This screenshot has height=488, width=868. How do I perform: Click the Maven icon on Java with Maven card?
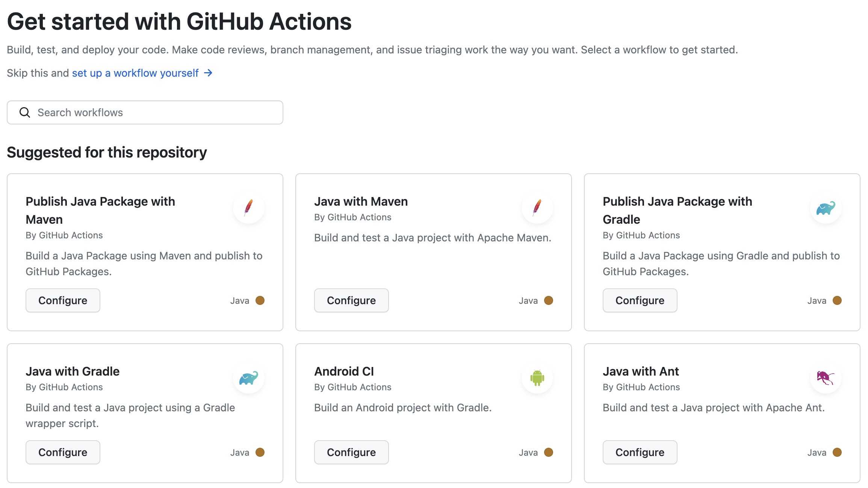pos(537,208)
